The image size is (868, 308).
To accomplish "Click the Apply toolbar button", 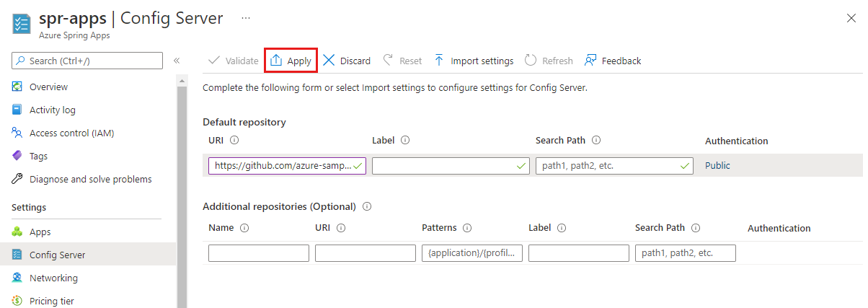I will pos(291,61).
